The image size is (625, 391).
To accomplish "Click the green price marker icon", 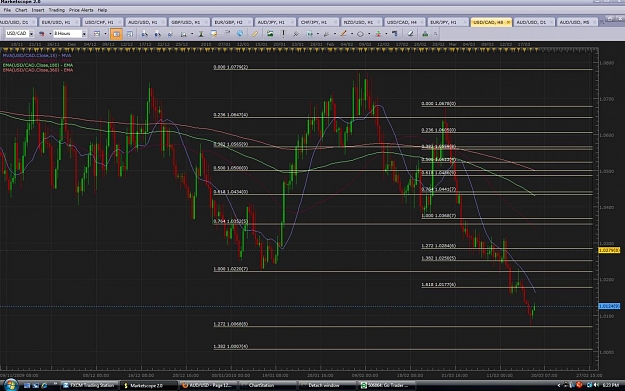I will (201, 34).
